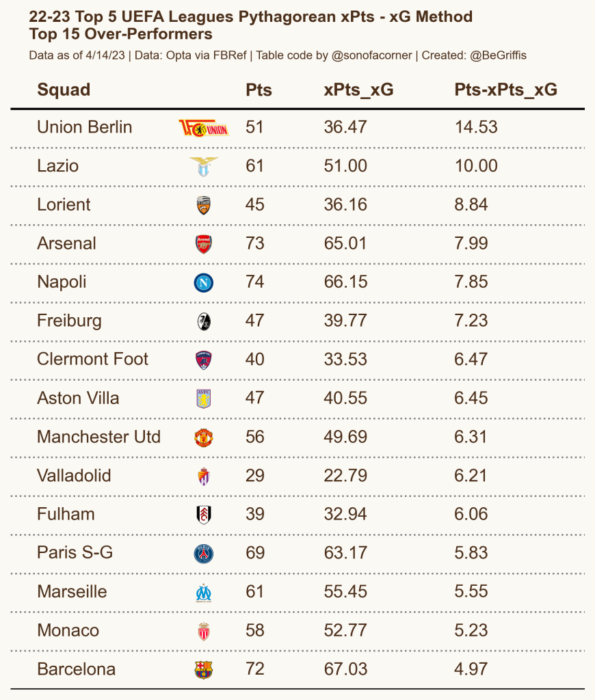This screenshot has width=595, height=700.
Task: Click the Clermont Foot row name
Action: click(x=92, y=360)
